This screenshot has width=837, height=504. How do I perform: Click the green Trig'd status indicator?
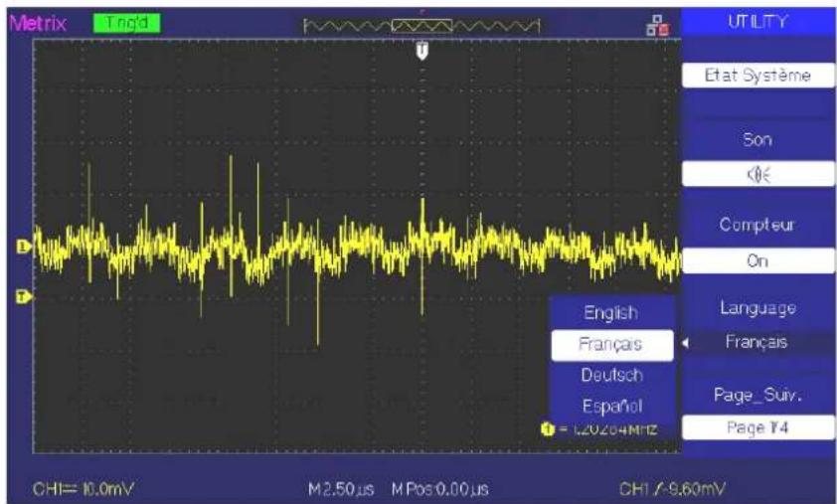tap(126, 23)
